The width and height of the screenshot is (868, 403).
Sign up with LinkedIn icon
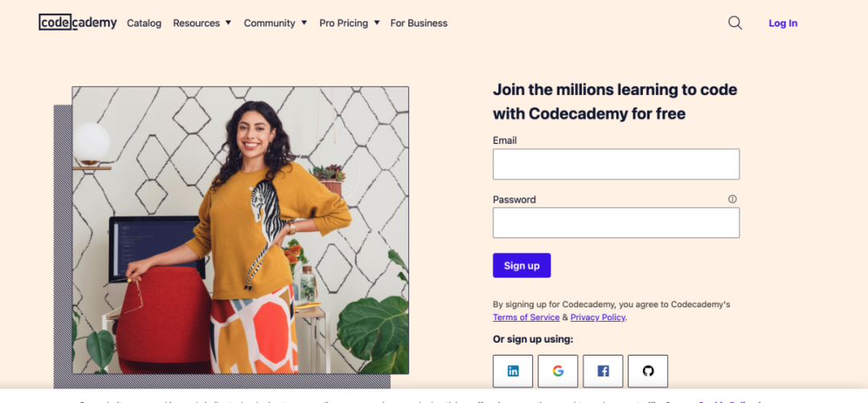[x=513, y=371]
